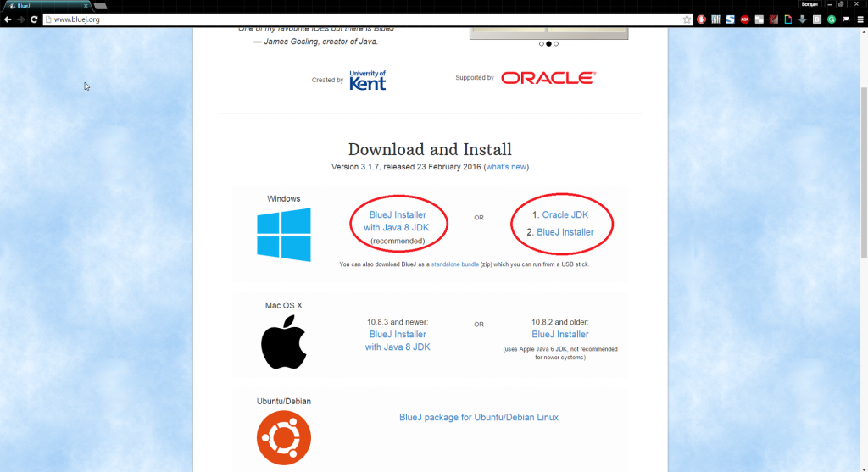868x472 pixels.
Task: Download Mac BlueJ Installer with Java 8 JDK
Action: pyautogui.click(x=397, y=341)
